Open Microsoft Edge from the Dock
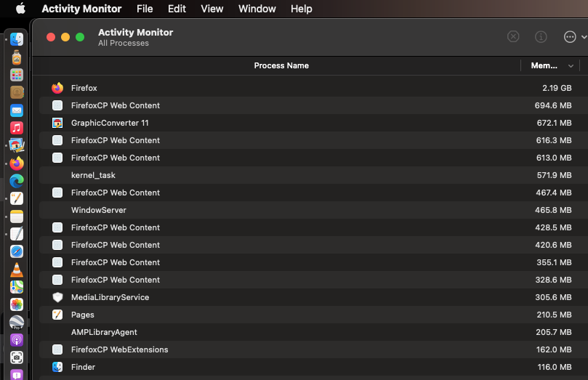This screenshot has width=588, height=380. 17,181
